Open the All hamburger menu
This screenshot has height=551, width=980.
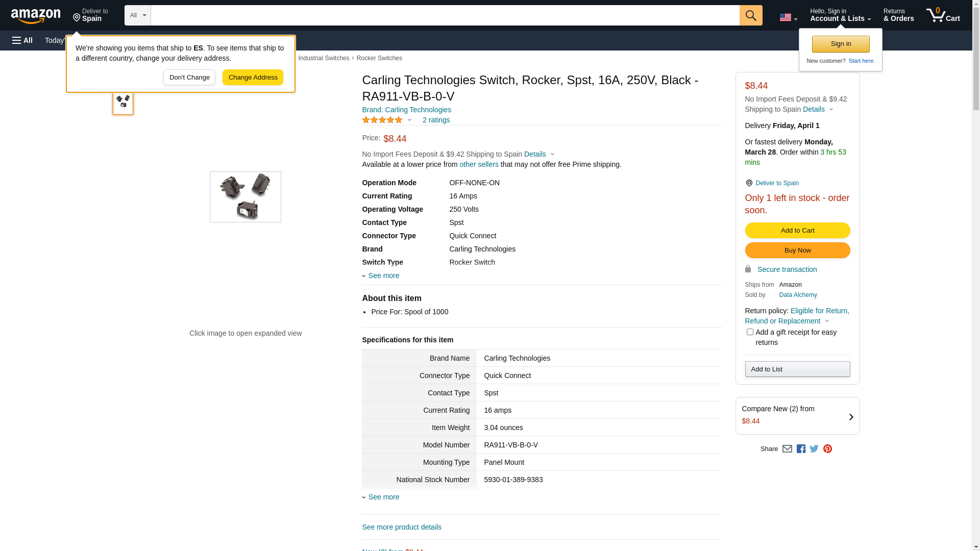[x=22, y=40]
